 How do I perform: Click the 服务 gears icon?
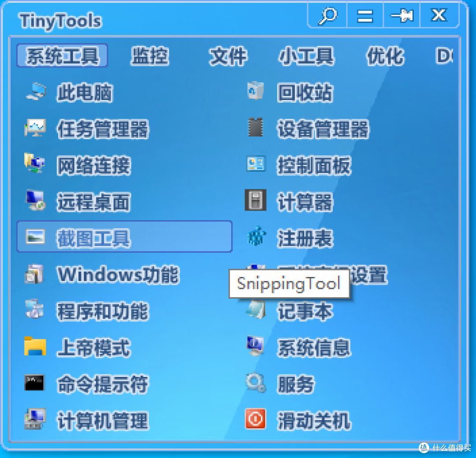(255, 383)
